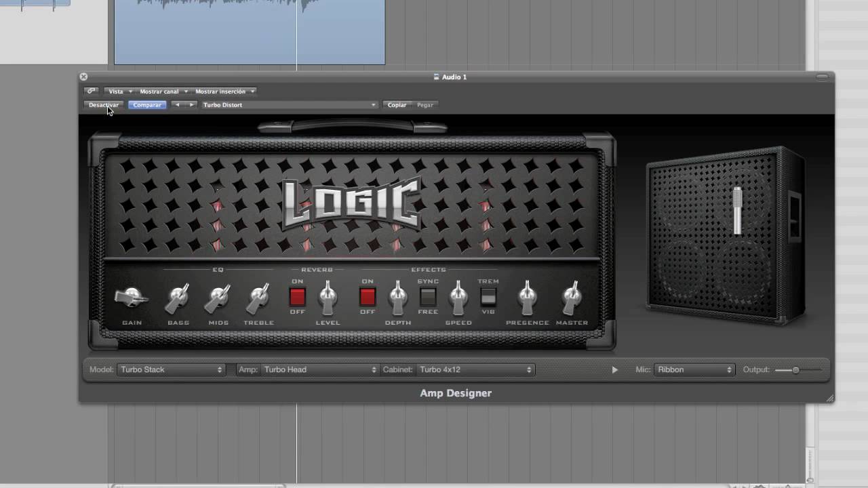Toggle the Comparar button
Viewport: 868px width, 488px height.
147,105
